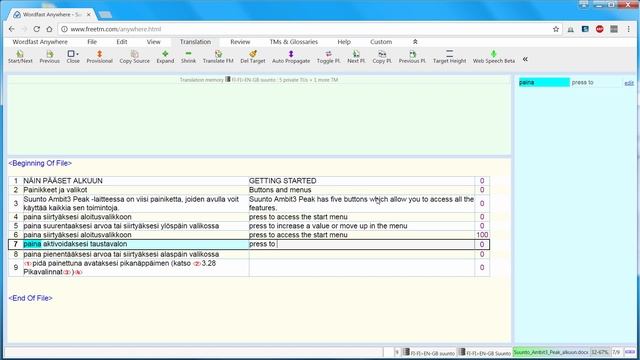Open the Edit menu

point(122,42)
